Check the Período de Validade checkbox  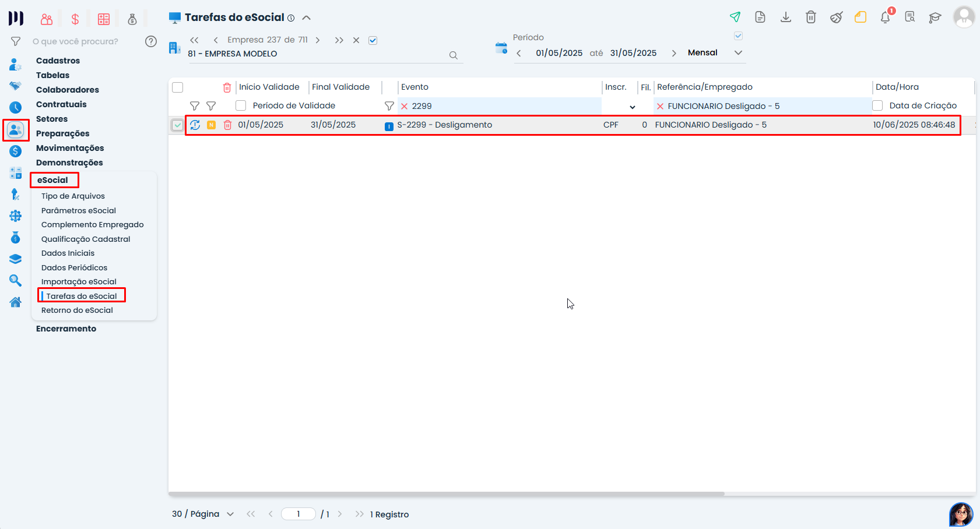(241, 105)
